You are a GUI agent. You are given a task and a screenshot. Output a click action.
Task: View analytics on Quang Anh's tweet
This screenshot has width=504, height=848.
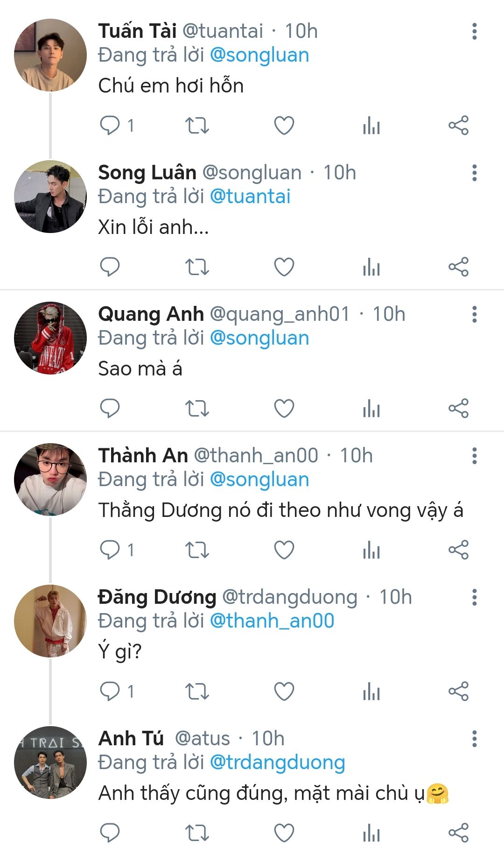point(371,409)
